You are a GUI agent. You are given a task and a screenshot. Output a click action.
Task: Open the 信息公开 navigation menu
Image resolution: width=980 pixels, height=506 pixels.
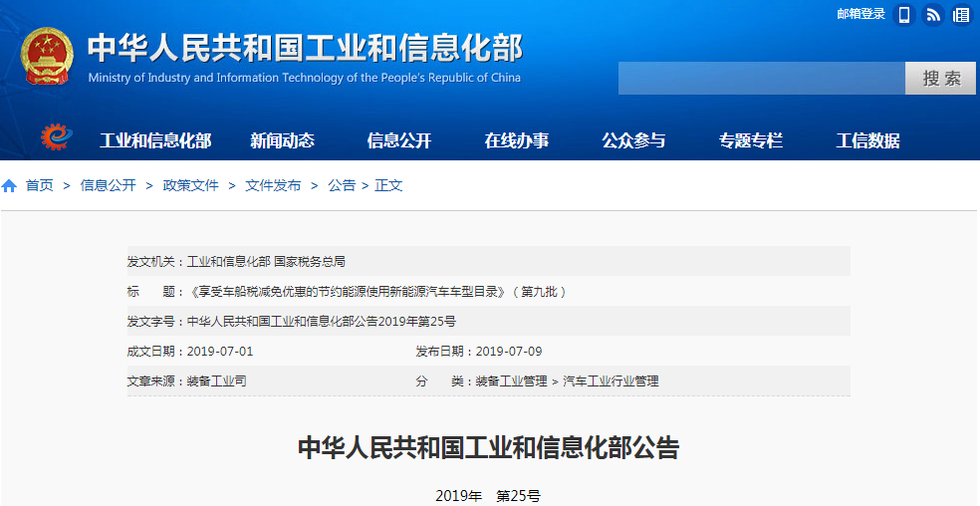399,140
